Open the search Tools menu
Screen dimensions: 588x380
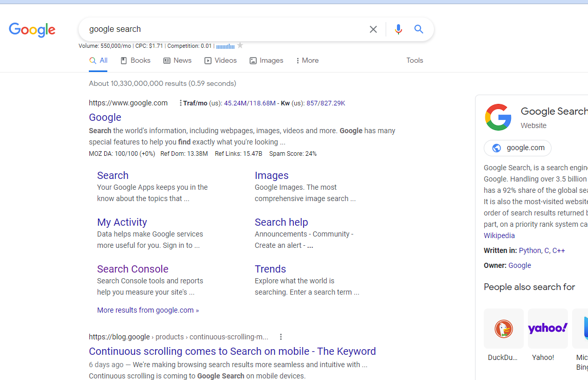point(414,60)
